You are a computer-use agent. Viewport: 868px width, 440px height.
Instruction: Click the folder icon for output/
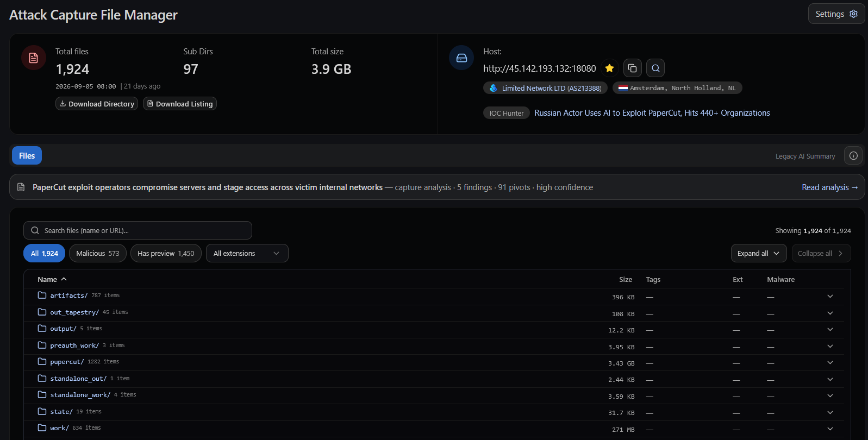click(x=42, y=328)
